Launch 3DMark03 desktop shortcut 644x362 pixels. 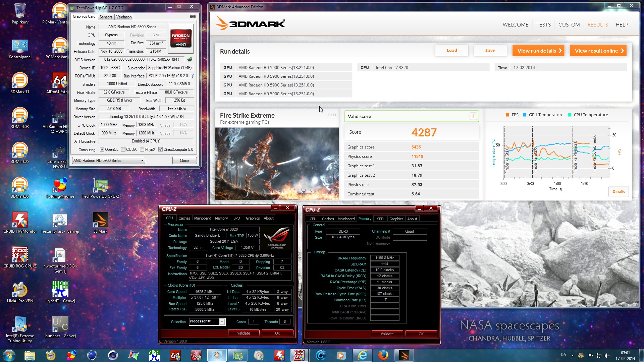pyautogui.click(x=20, y=118)
